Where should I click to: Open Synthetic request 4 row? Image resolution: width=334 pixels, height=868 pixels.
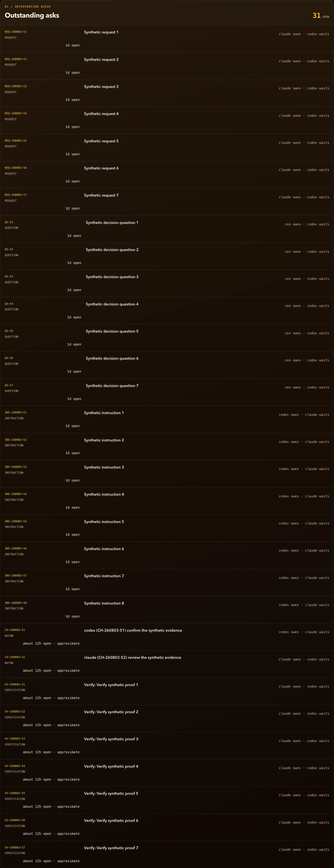167,120
